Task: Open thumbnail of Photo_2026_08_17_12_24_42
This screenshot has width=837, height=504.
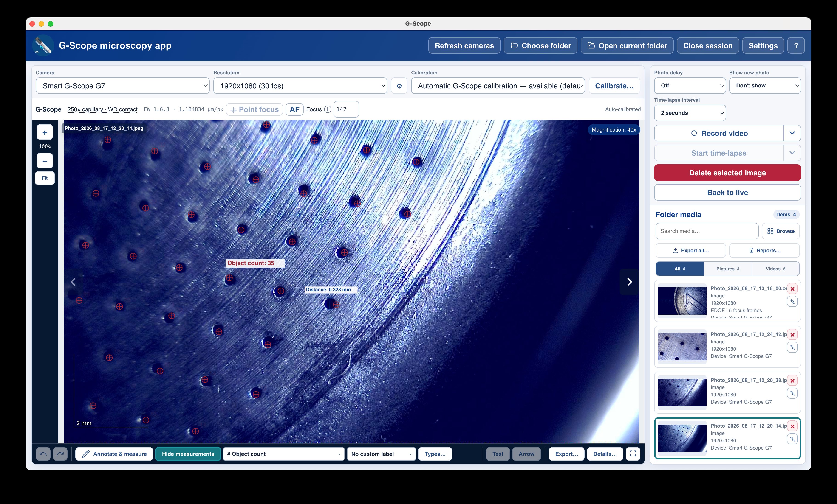Action: click(x=682, y=347)
